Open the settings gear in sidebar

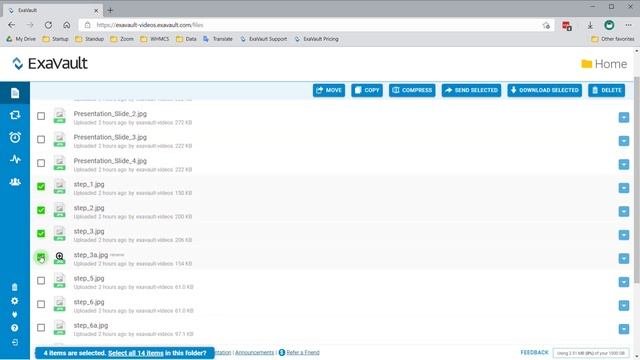coord(15,301)
